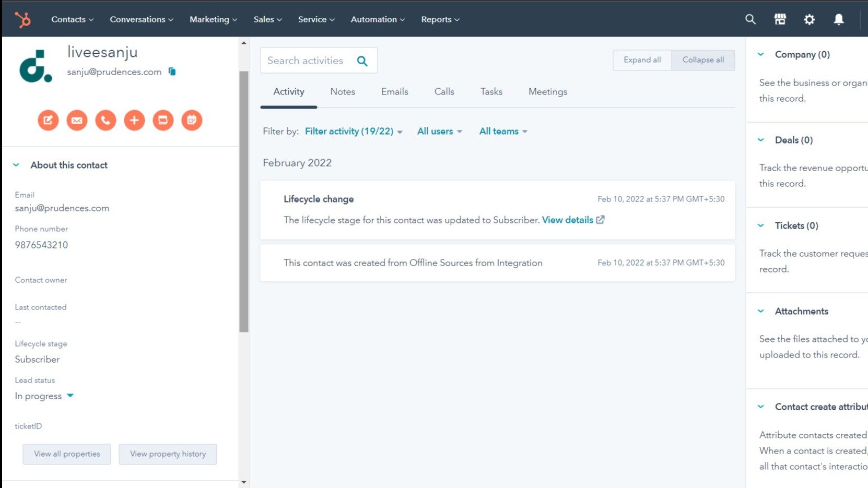868x488 pixels.
Task: Switch to the Emails tab
Action: pyautogui.click(x=394, y=91)
